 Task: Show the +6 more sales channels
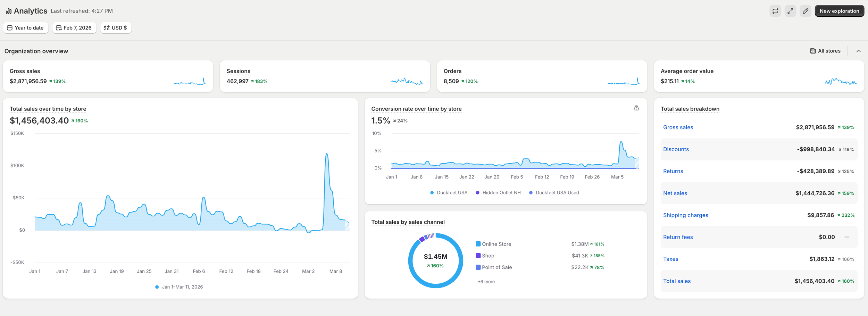pos(486,282)
